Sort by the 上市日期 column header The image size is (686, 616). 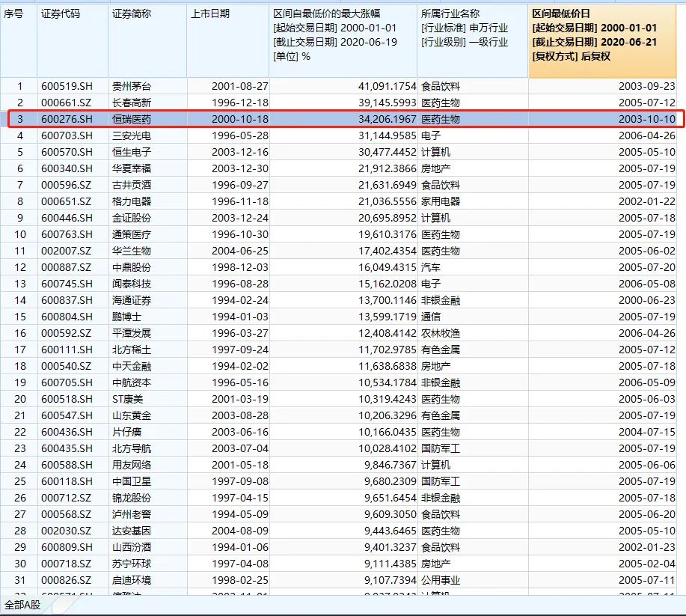click(x=210, y=13)
